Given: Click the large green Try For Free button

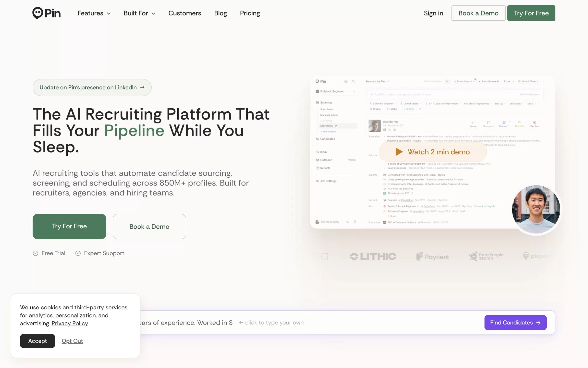Looking at the screenshot, I should click(69, 226).
